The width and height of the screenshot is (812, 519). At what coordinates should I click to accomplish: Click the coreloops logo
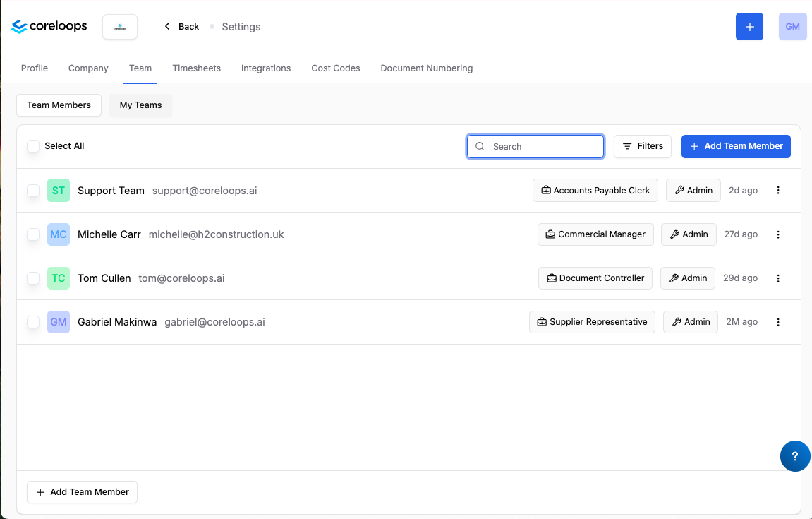coord(49,26)
